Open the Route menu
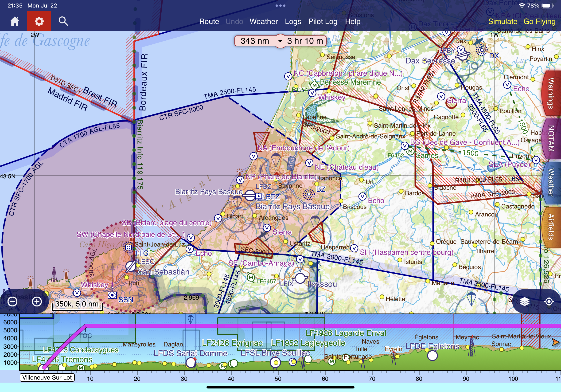The height and width of the screenshot is (392, 561). click(209, 22)
